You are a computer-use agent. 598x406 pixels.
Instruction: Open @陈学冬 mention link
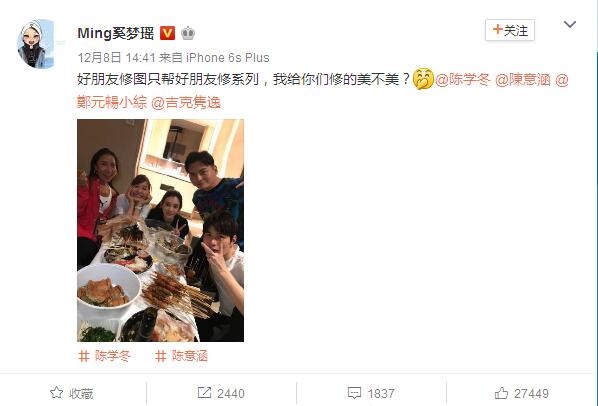pos(463,80)
